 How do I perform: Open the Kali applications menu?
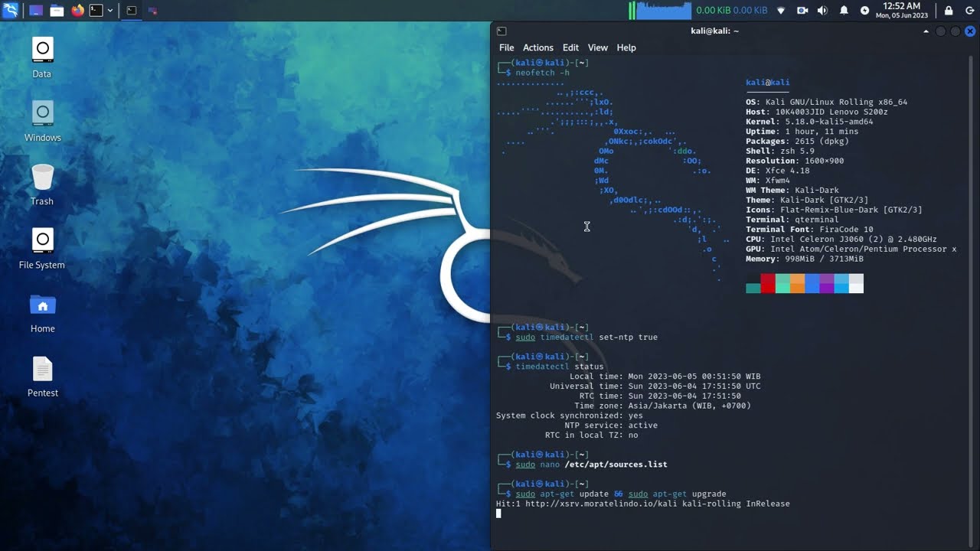point(10,10)
